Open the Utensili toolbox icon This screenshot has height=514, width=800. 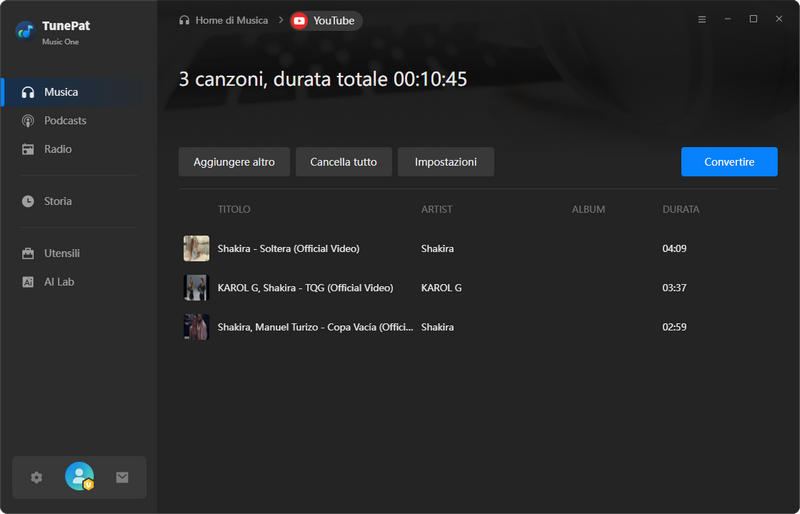[28, 253]
